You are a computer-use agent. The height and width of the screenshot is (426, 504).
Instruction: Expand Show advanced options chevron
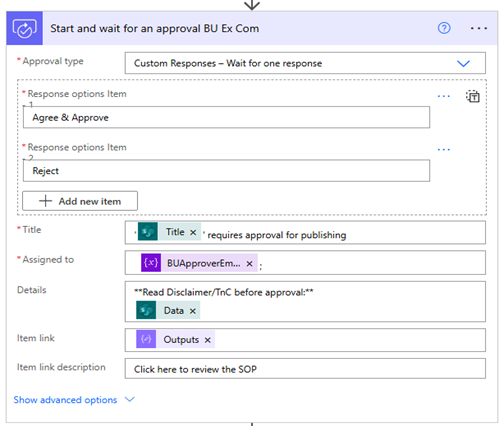130,399
